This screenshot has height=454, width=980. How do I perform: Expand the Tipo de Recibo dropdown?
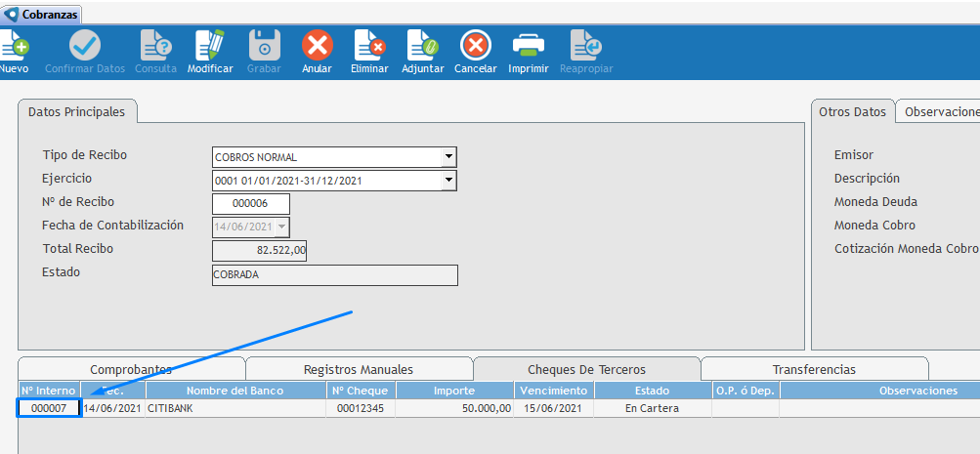click(448, 157)
